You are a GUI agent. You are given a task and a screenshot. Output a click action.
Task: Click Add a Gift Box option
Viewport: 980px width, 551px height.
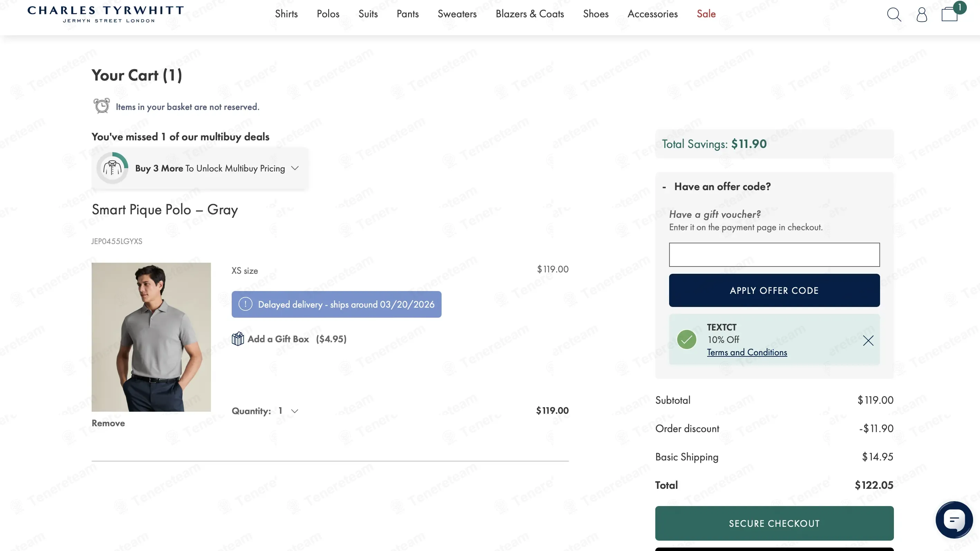[289, 339]
